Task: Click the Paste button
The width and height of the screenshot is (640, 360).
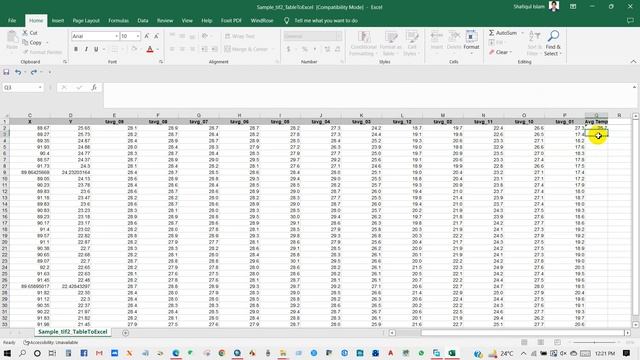Action: (x=12, y=40)
